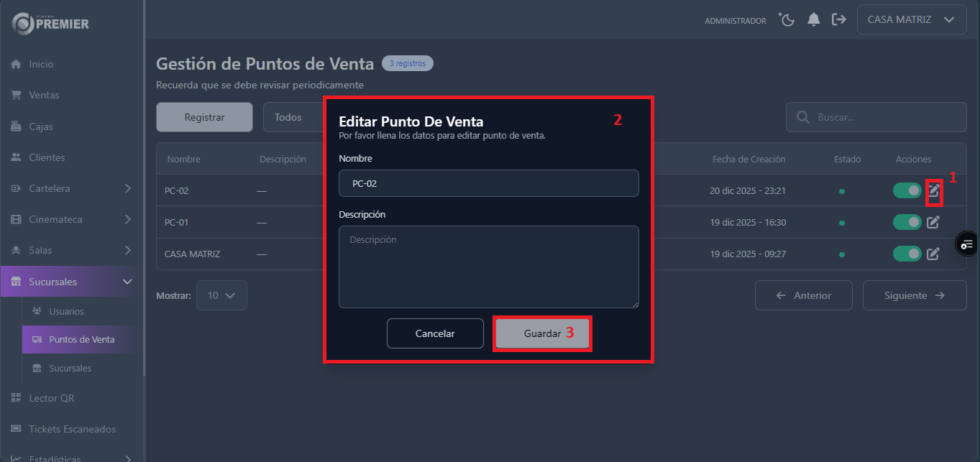Open notifications via the bell icon
This screenshot has width=980, height=462.
pyautogui.click(x=813, y=19)
